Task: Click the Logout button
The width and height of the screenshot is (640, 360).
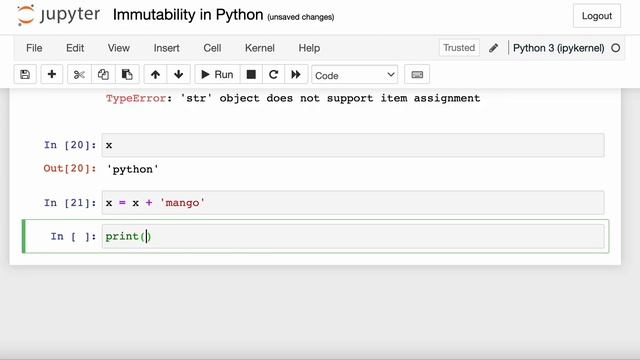Action: click(597, 16)
